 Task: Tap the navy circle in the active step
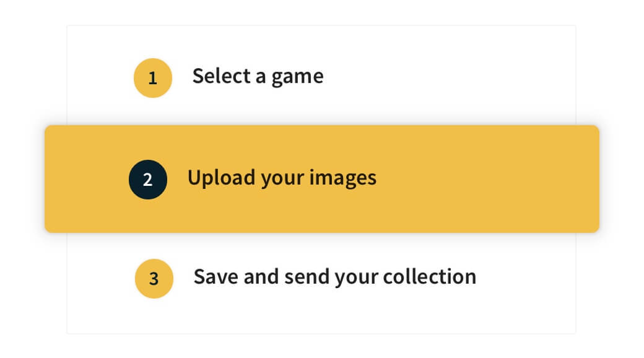click(147, 180)
